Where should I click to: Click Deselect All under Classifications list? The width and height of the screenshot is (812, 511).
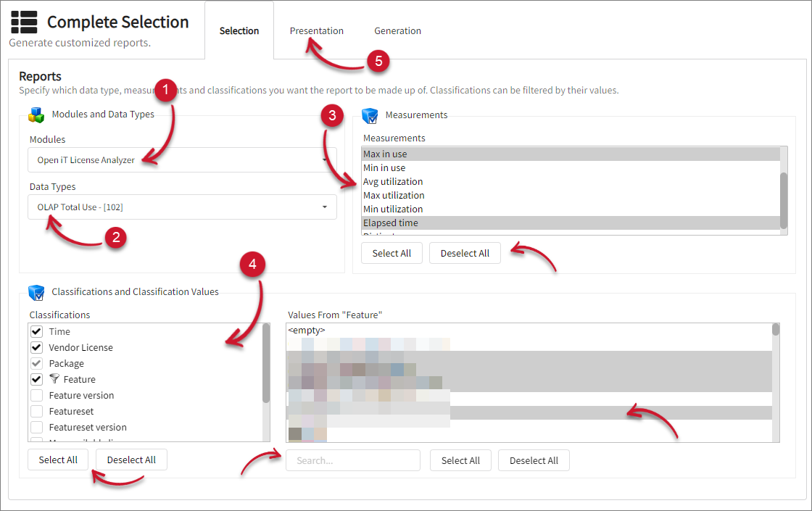[131, 460]
